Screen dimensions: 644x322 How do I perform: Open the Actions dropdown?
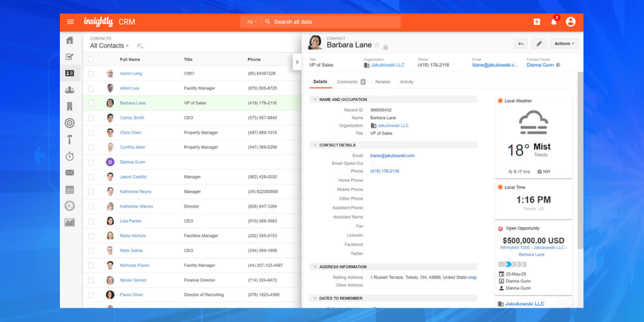point(564,44)
